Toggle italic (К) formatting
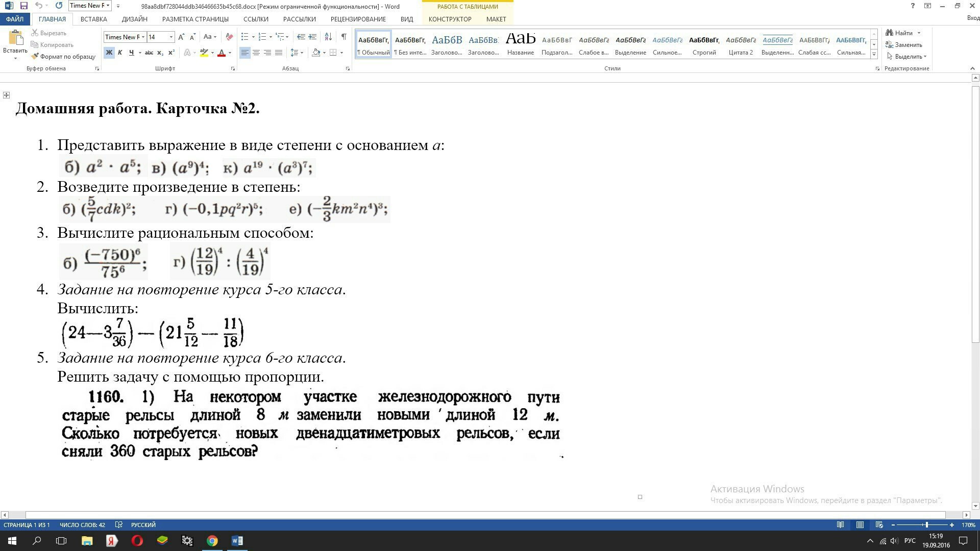Image resolution: width=980 pixels, height=551 pixels. [x=120, y=53]
